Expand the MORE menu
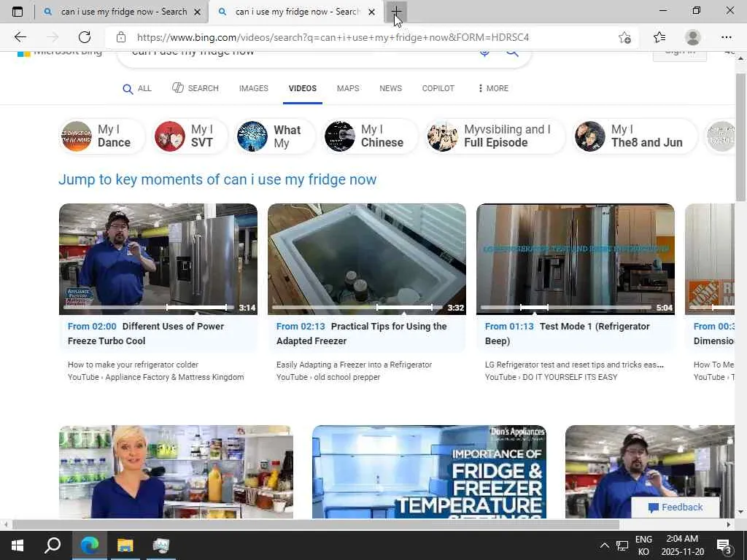The image size is (747, 560). click(x=493, y=88)
